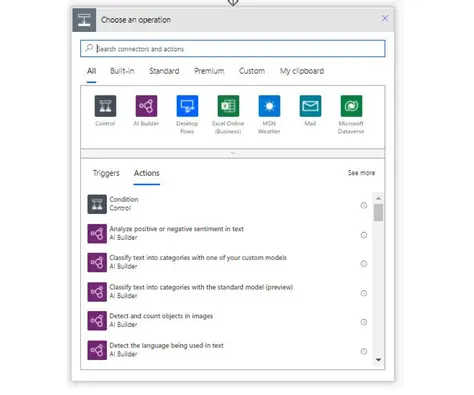Switch to the Triggers tab
Image resolution: width=474 pixels, height=395 pixels.
[x=106, y=173]
